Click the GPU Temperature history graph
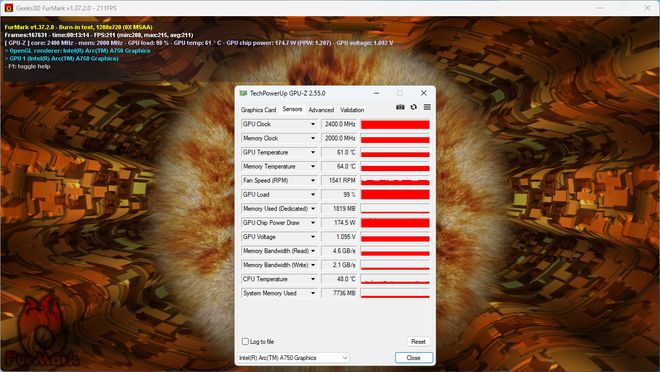Viewport: 660px width, 372px height. 395,152
